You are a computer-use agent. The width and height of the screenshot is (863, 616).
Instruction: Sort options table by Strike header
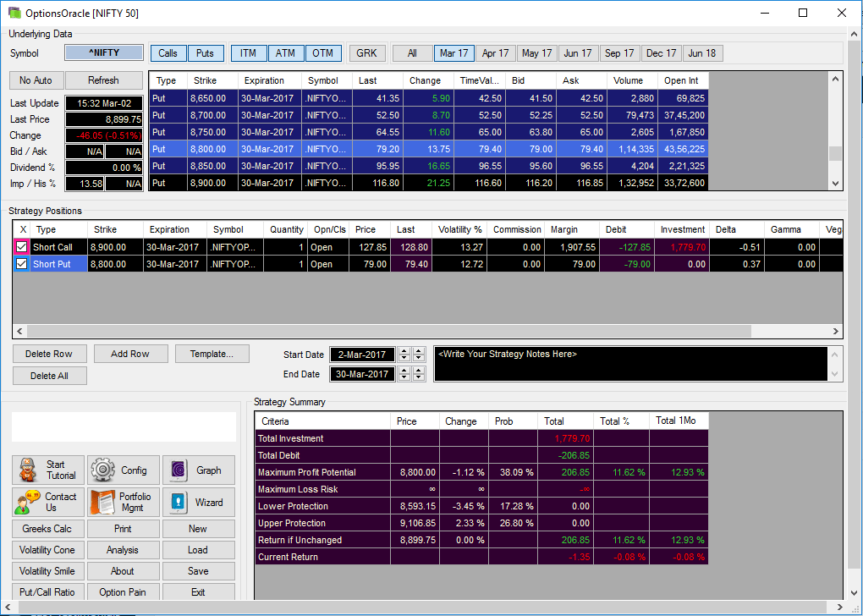(212, 80)
